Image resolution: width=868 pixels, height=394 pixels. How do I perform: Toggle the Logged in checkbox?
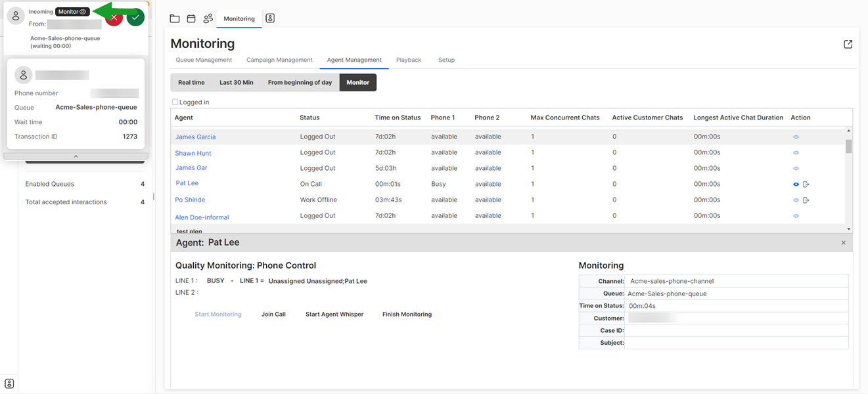(175, 102)
